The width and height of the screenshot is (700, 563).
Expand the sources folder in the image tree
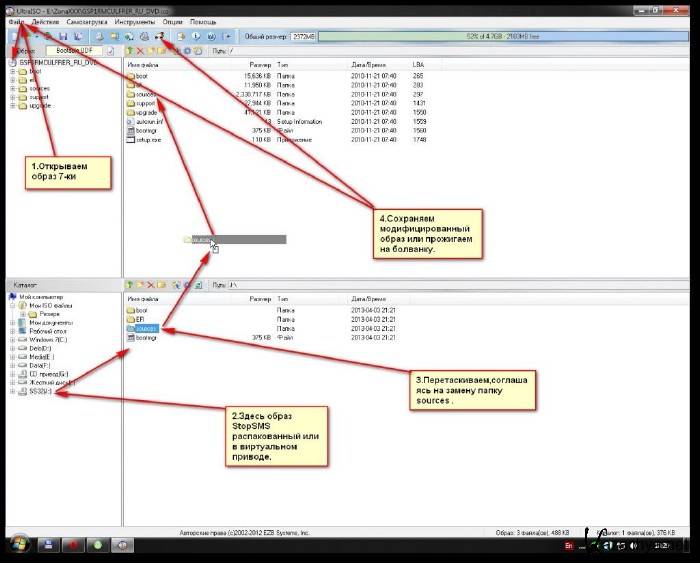pos(13,88)
